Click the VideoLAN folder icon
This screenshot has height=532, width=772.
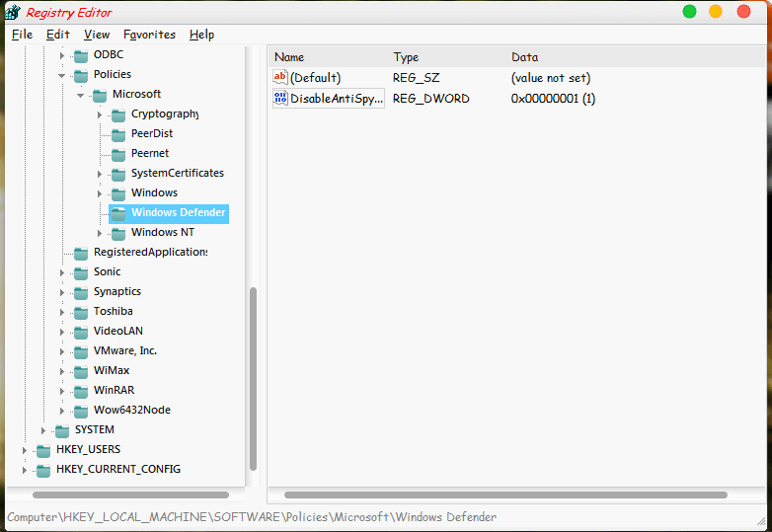pyautogui.click(x=81, y=333)
